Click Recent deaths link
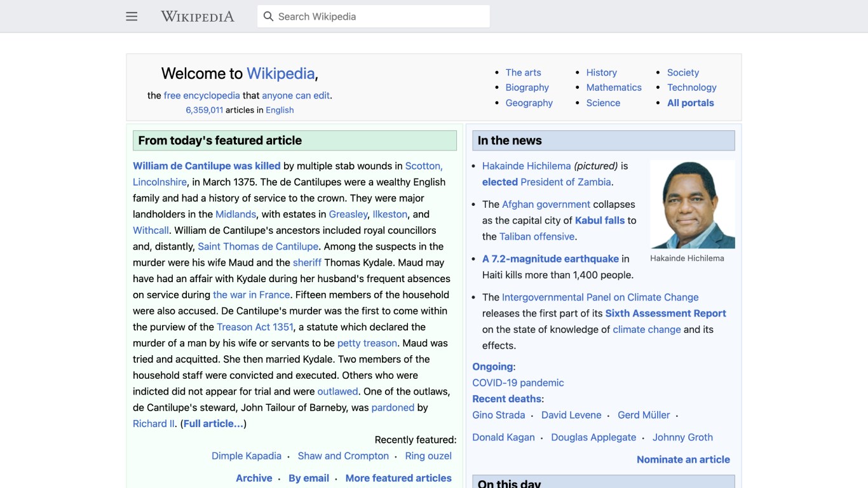The height and width of the screenshot is (488, 868). tap(506, 399)
